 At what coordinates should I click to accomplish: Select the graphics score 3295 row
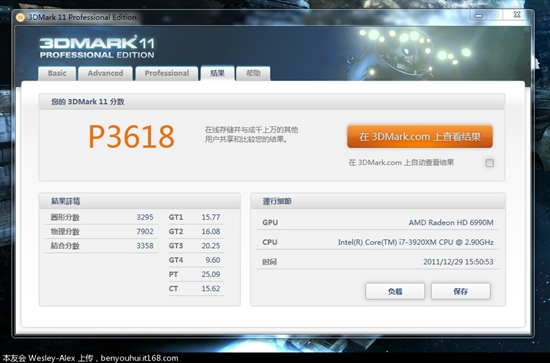(102, 217)
